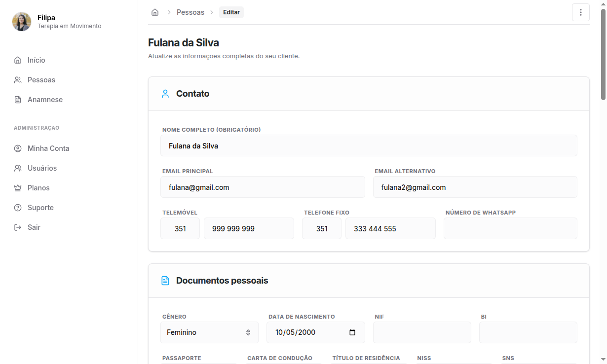Click the Email Principal field

pos(263,187)
